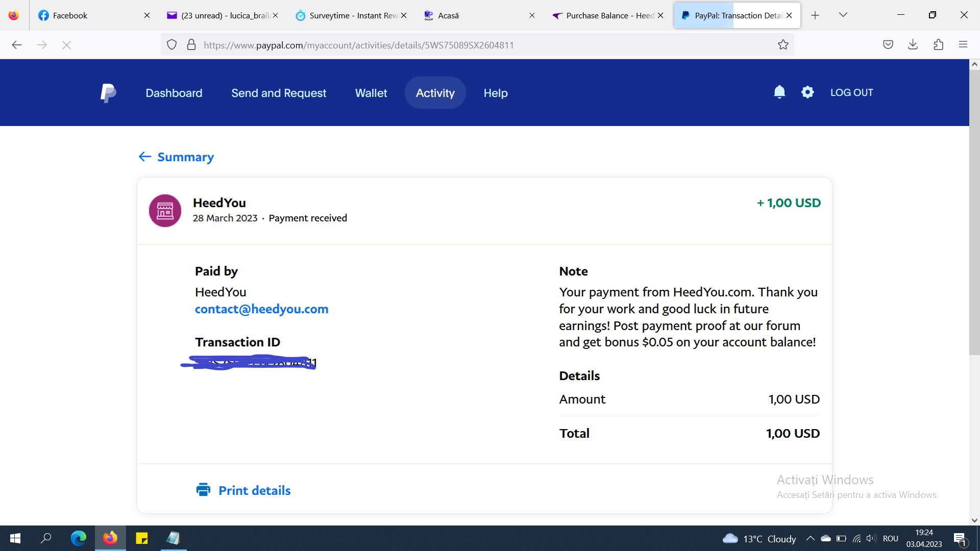
Task: Return to Summary page
Action: click(185, 157)
